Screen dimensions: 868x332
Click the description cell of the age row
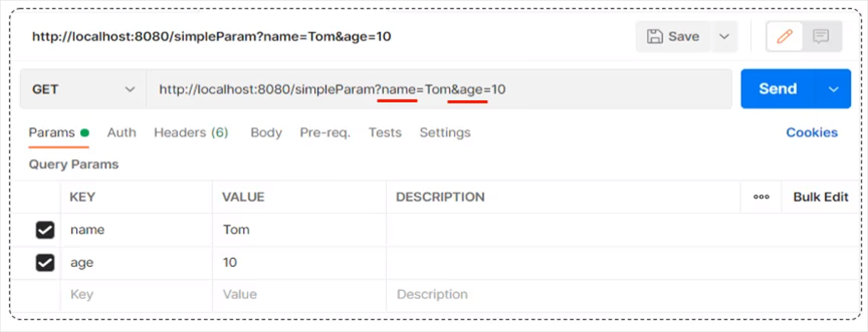click(622, 263)
